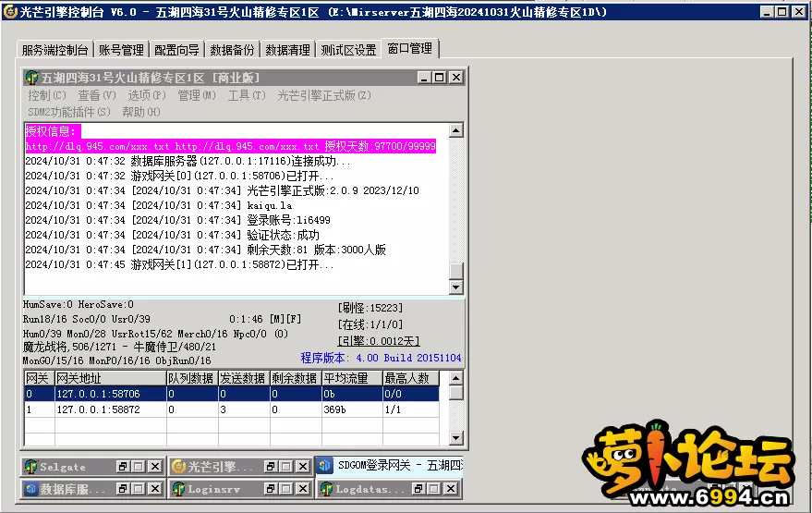
Task: Click the highlighted 授权信息 line
Action: [x=53, y=131]
